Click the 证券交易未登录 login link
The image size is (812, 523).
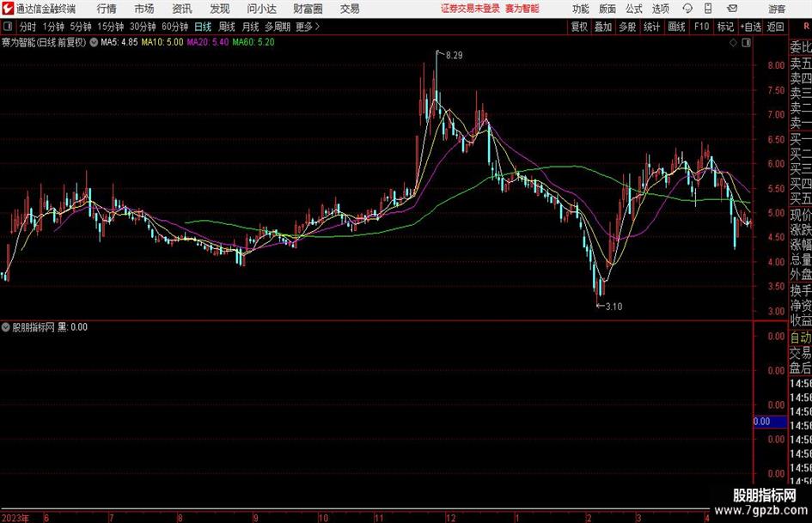[470, 9]
